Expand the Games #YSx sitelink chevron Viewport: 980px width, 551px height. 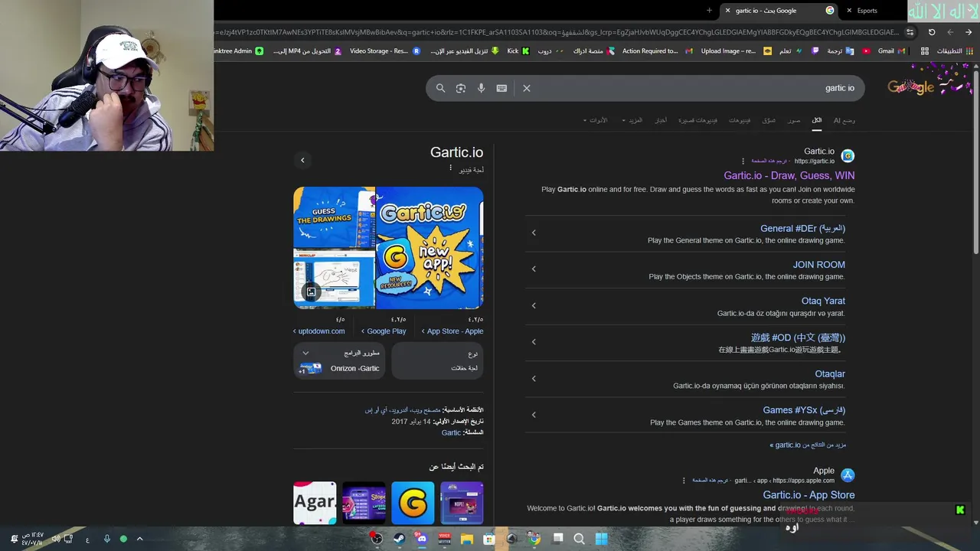pyautogui.click(x=534, y=414)
